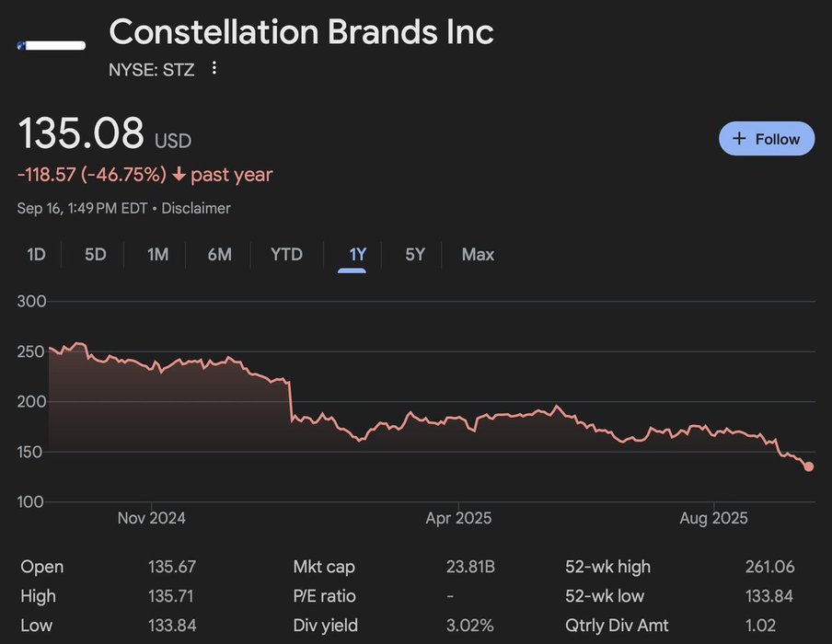Select the Max range tab
This screenshot has height=644, width=832.
(478, 255)
